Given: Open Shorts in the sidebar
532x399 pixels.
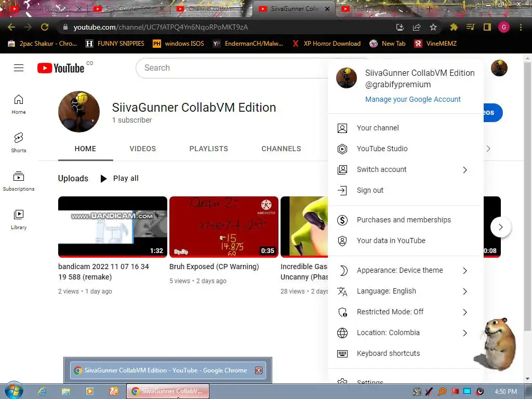Looking at the screenshot, I should [19, 142].
